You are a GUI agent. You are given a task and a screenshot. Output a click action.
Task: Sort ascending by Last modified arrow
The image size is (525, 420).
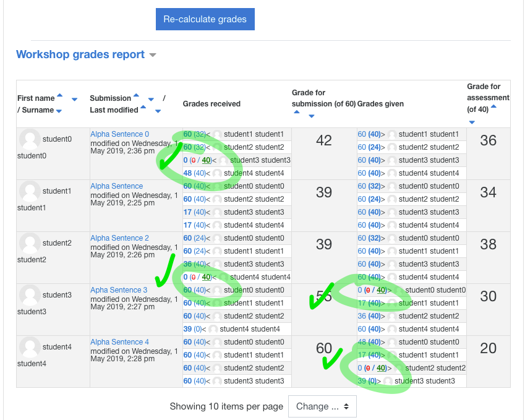coord(143,107)
